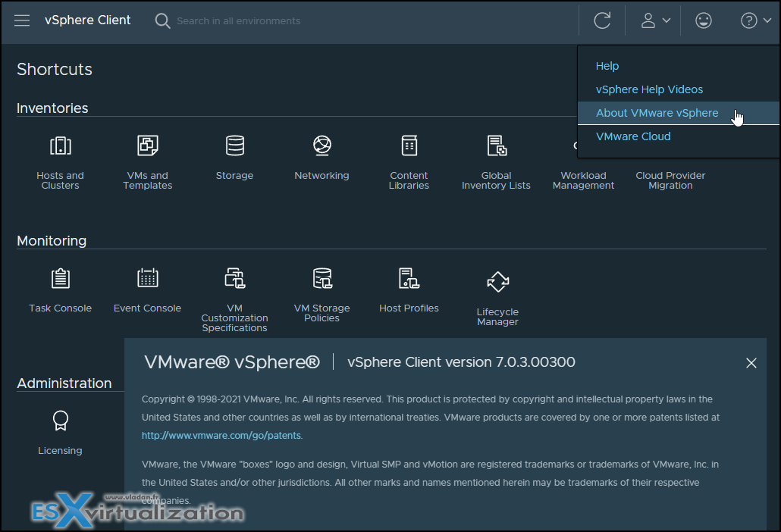Open the Event Console icon
The width and height of the screenshot is (781, 532).
147,278
